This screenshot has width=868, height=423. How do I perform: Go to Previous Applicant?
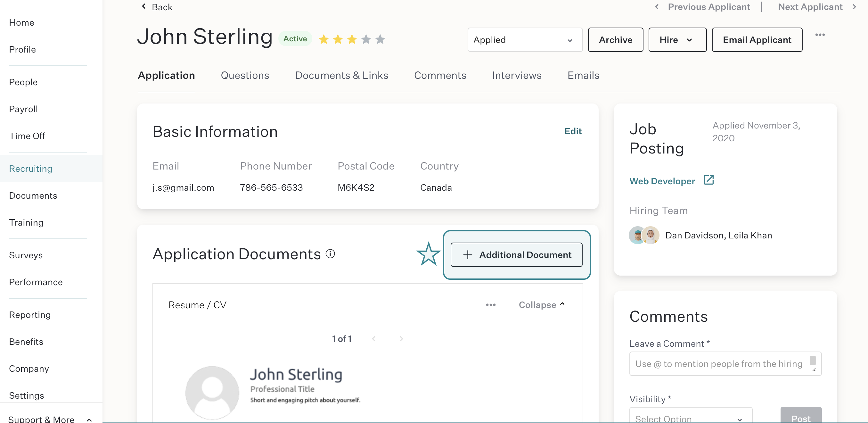point(702,7)
